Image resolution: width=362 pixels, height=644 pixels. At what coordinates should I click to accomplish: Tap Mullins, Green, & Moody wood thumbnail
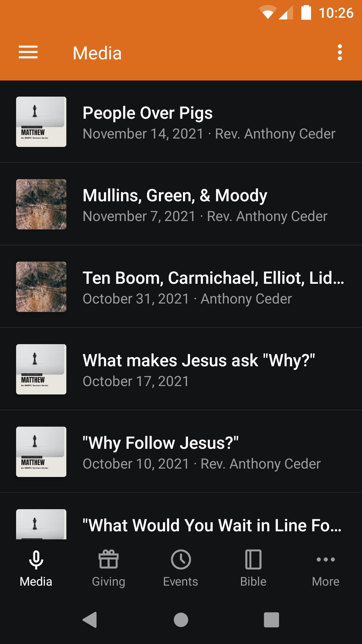pyautogui.click(x=41, y=204)
